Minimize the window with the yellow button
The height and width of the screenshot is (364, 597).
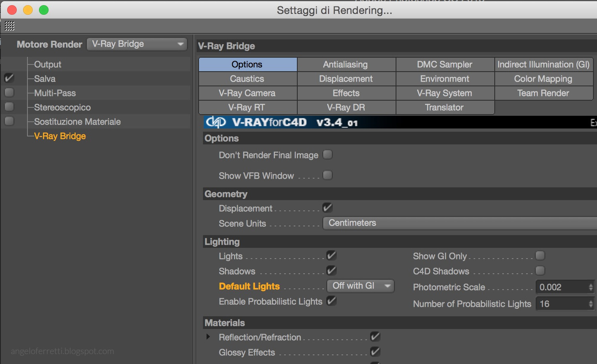[x=28, y=10]
